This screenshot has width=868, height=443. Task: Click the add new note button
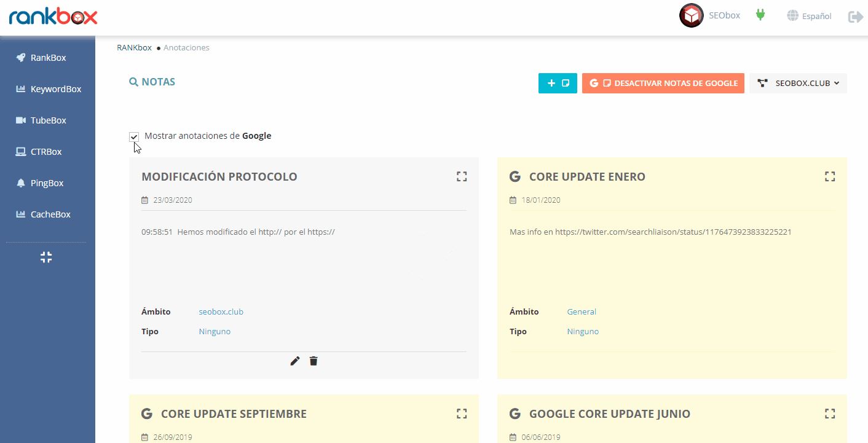point(558,83)
